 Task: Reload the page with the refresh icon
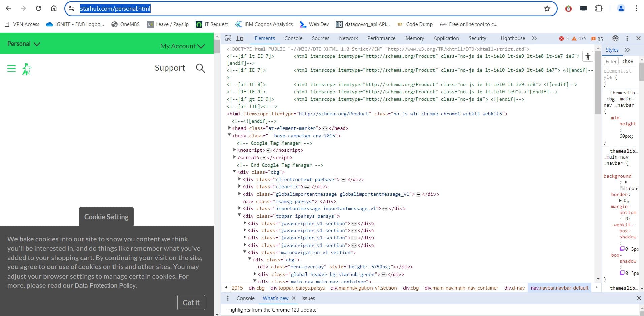[x=38, y=8]
